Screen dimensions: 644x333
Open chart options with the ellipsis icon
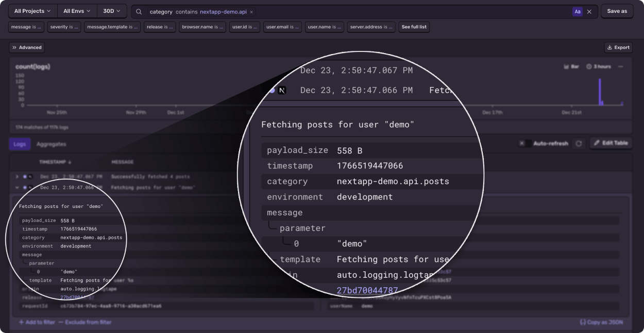[x=621, y=66]
